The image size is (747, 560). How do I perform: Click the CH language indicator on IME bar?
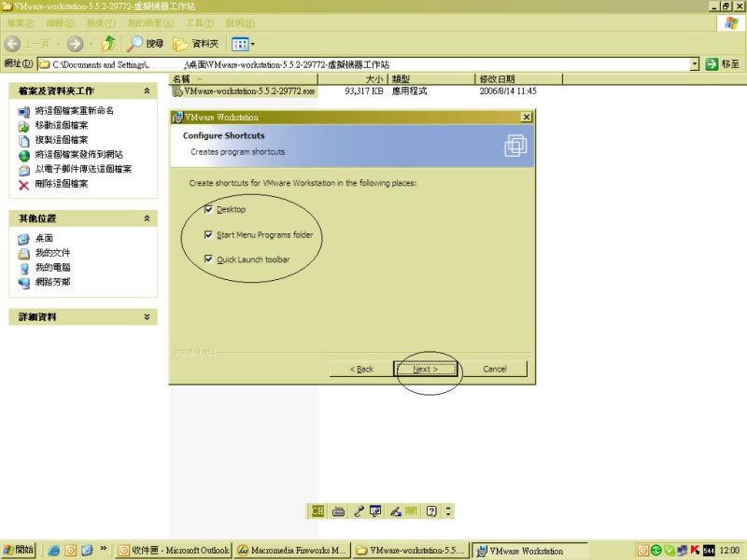click(317, 511)
